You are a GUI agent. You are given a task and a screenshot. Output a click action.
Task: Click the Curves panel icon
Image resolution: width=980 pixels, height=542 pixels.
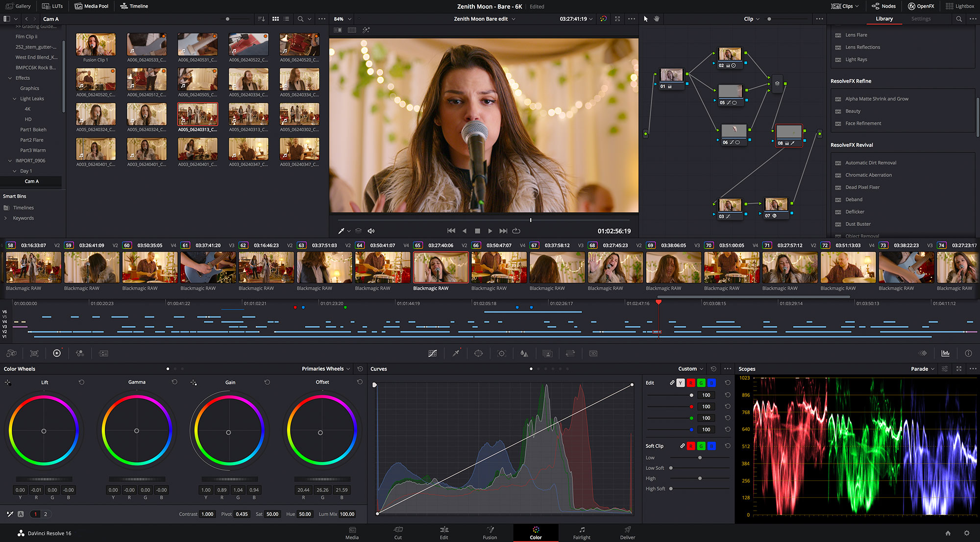[x=433, y=352]
